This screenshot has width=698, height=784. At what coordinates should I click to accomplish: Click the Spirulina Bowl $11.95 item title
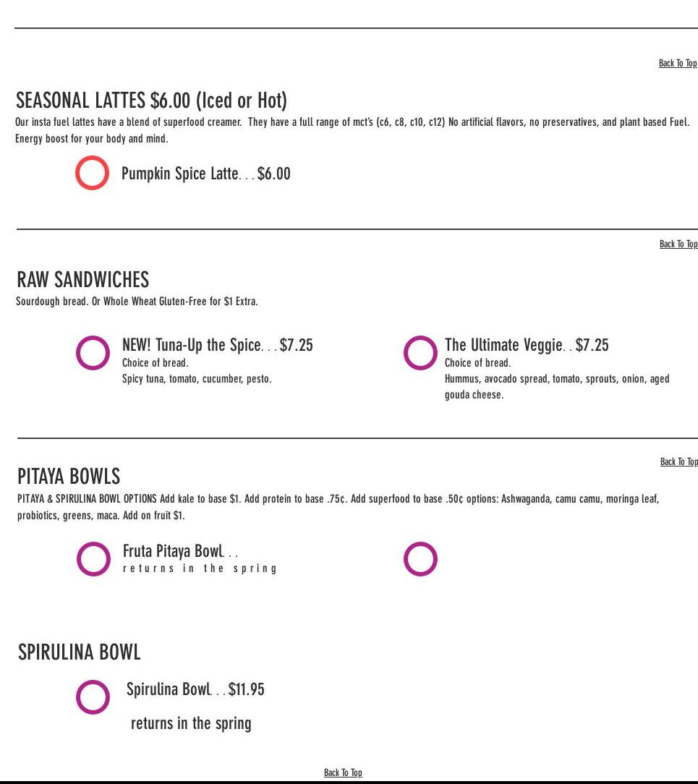pos(195,689)
